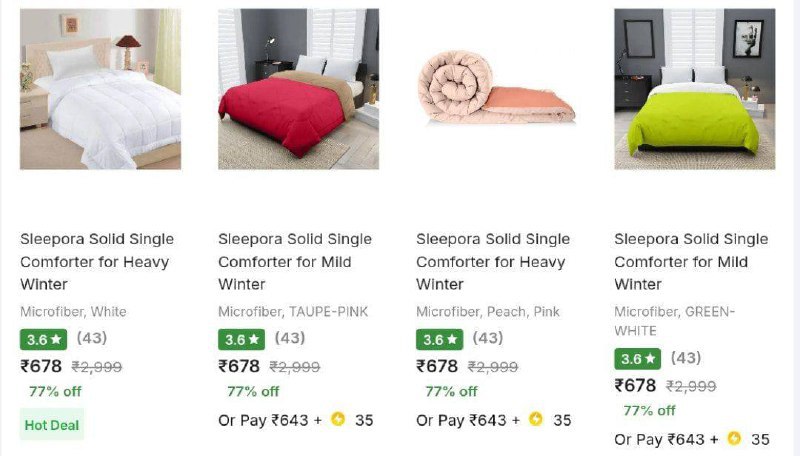Open the Peach, Pink Heavy Winter comforter title
Viewport: 800px width, 456px height.
(x=493, y=262)
